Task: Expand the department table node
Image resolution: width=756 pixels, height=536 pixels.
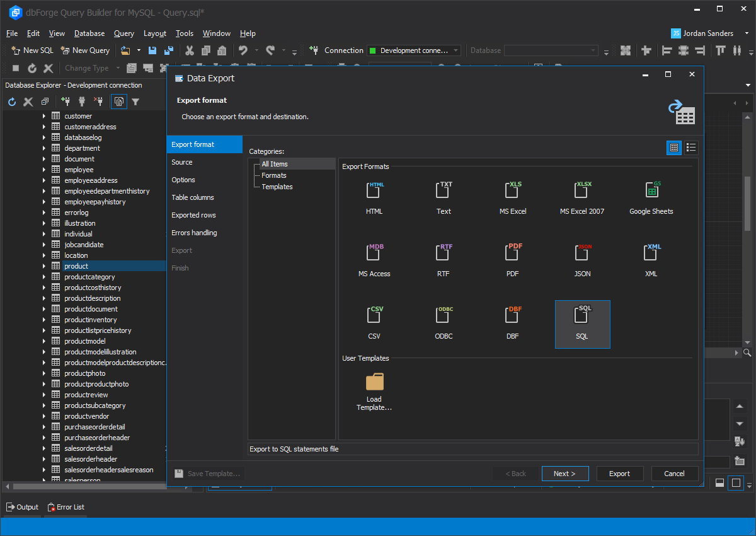Action: click(44, 148)
